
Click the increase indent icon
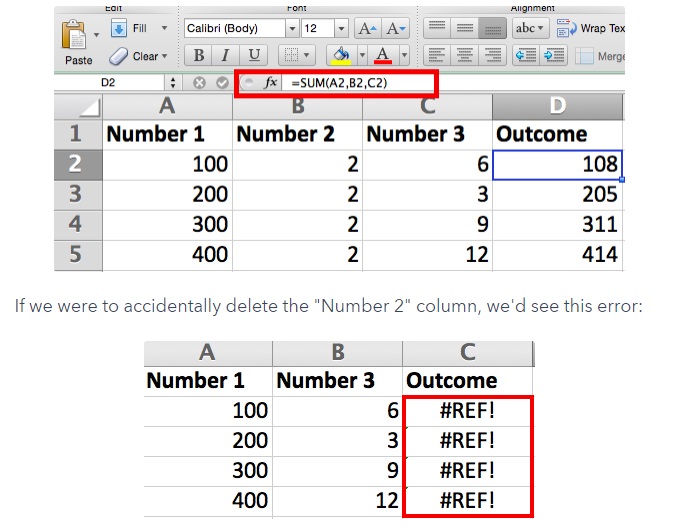pos(554,55)
